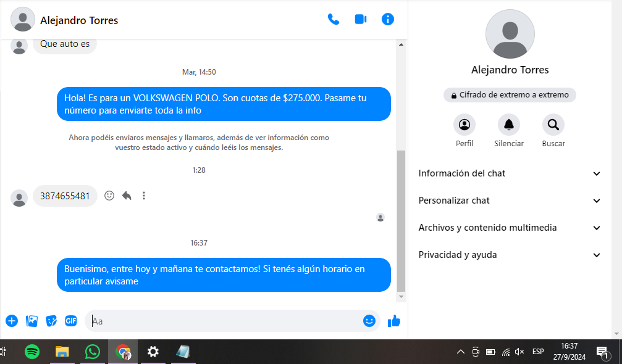Screen dimensions: 622x364
Task: Toggle the conversation information panel
Action: (x=388, y=19)
